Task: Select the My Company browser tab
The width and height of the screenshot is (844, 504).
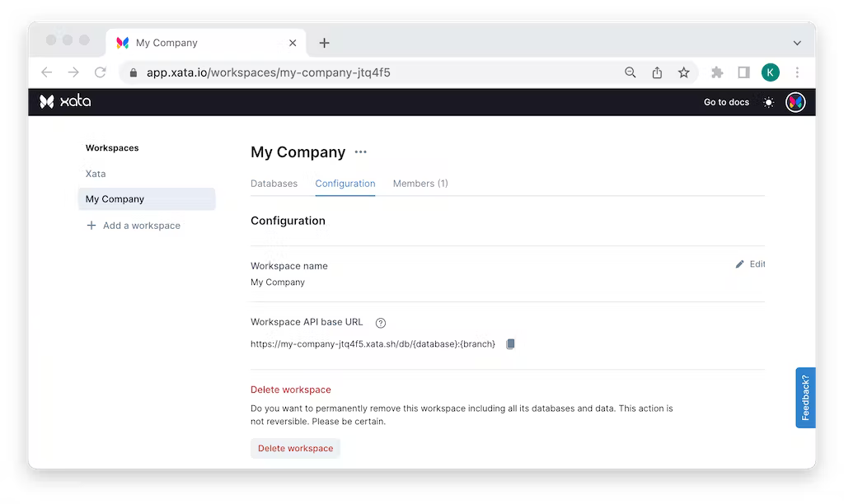Action: tap(206, 43)
